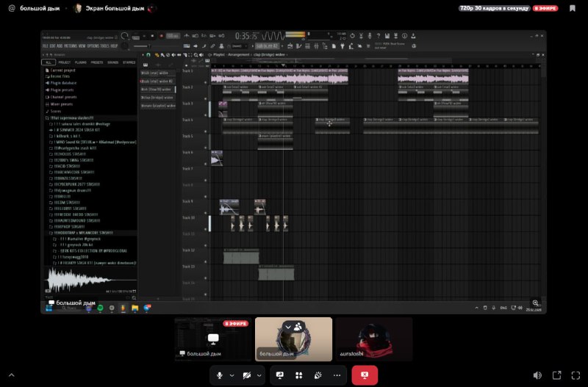Toggle the Discord camera on
This screenshot has height=387, width=588.
(247, 375)
